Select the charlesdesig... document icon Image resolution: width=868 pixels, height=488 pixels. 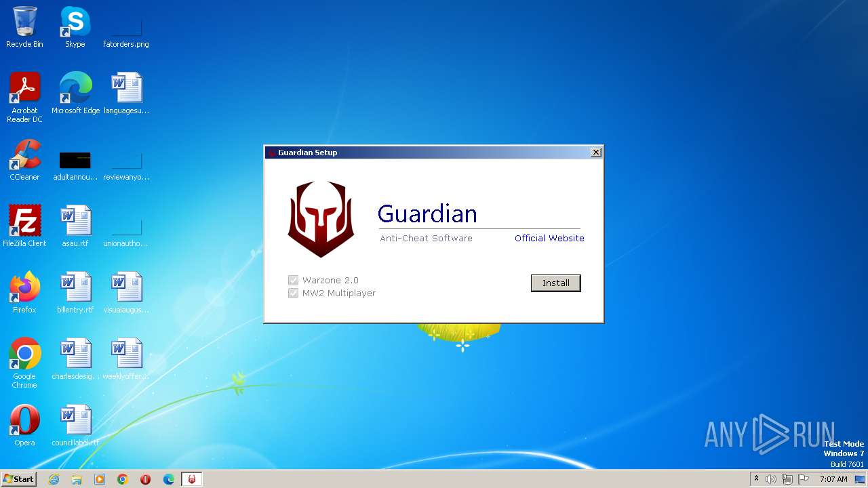coord(75,359)
